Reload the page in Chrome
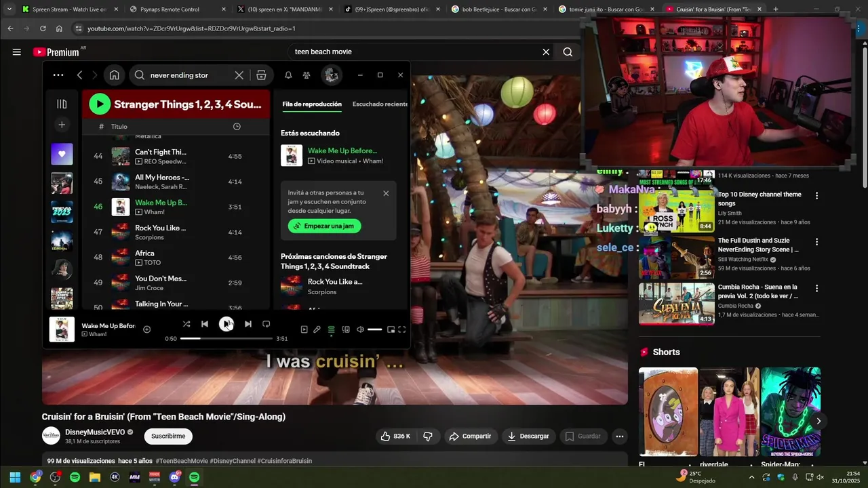The height and width of the screenshot is (488, 868). point(43,28)
